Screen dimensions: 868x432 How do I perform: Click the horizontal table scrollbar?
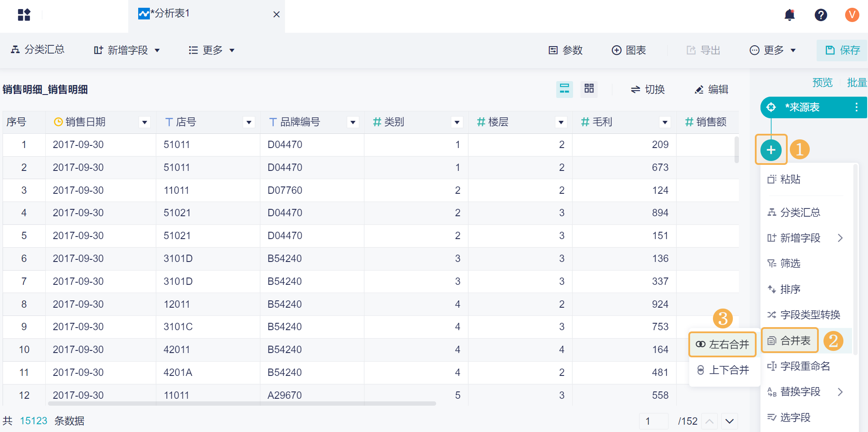242,404
